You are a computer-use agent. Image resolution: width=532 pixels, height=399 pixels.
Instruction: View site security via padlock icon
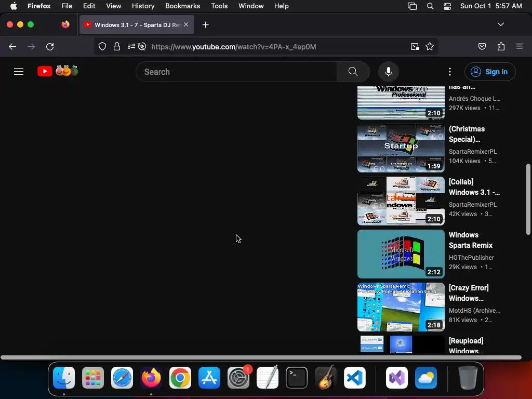(117, 46)
